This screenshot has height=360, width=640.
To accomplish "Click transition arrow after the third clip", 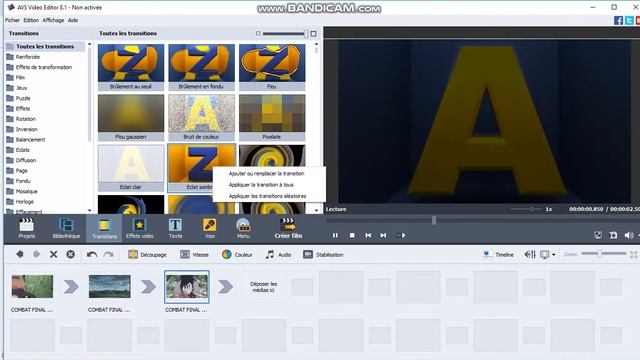I will point(225,287).
